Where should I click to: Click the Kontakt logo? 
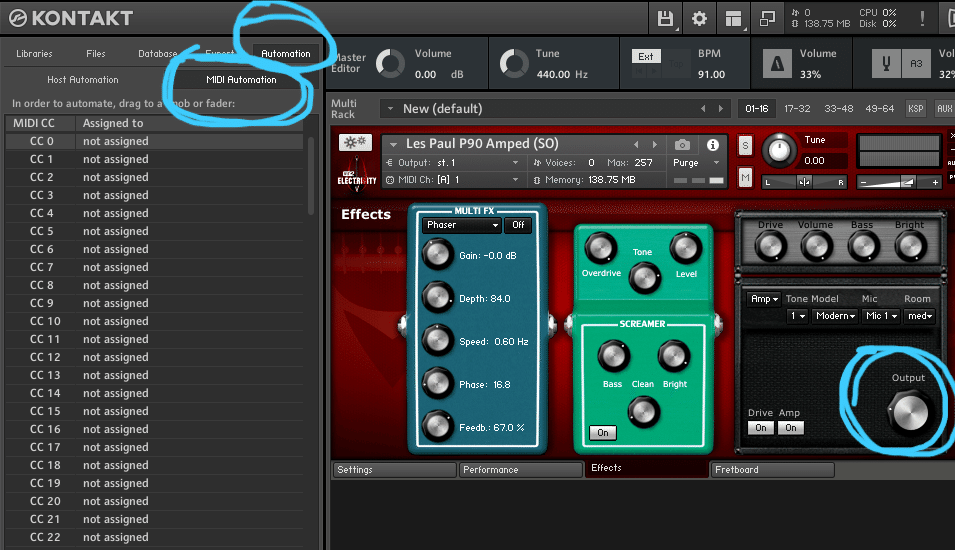[71, 18]
